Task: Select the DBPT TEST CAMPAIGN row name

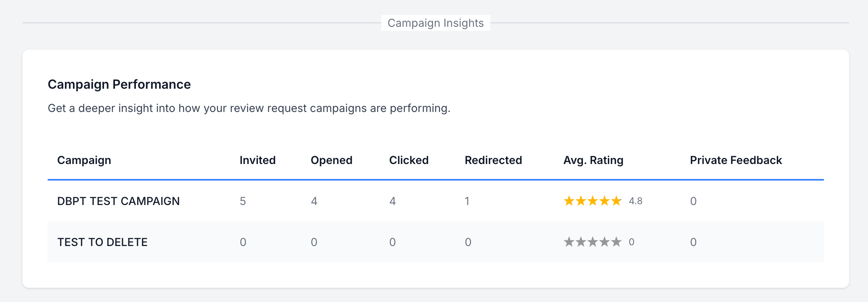Action: click(119, 201)
